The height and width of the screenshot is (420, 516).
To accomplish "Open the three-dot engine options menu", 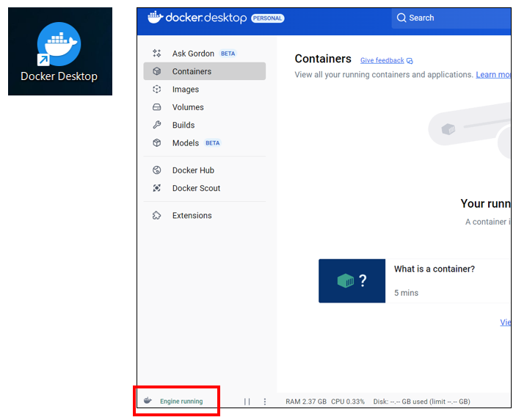I will tap(265, 401).
